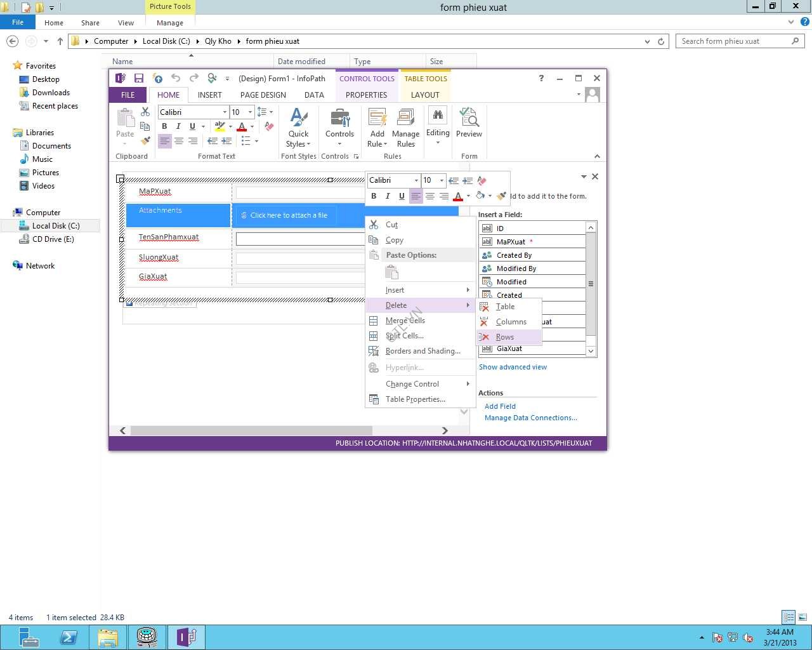The image size is (812, 650).
Task: Open Windows PowerShell from the taskbar
Action: click(x=69, y=637)
